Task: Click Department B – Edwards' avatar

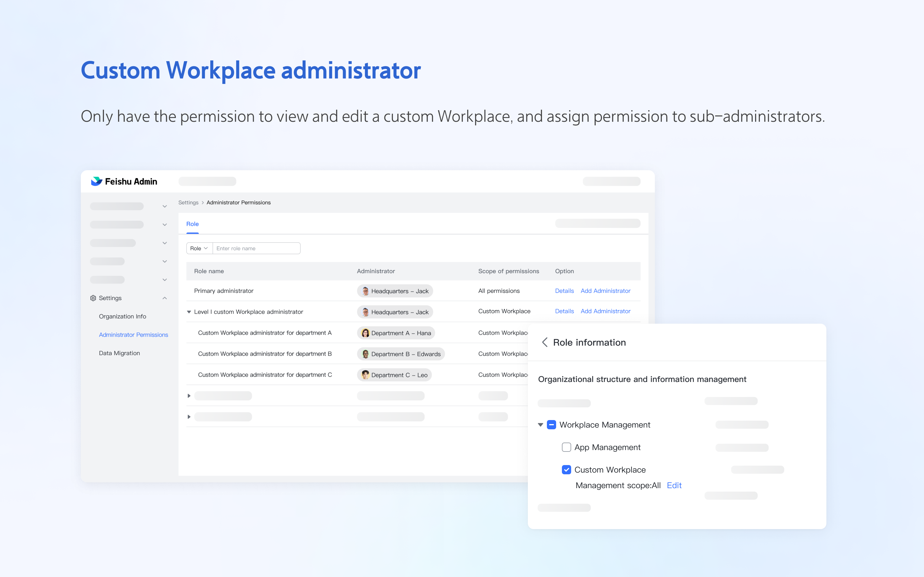Action: [365, 354]
